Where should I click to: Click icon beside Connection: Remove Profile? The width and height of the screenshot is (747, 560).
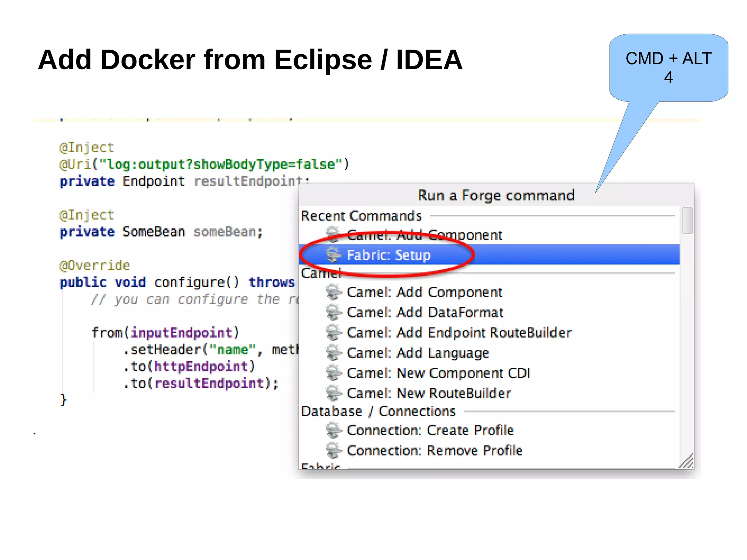(333, 451)
